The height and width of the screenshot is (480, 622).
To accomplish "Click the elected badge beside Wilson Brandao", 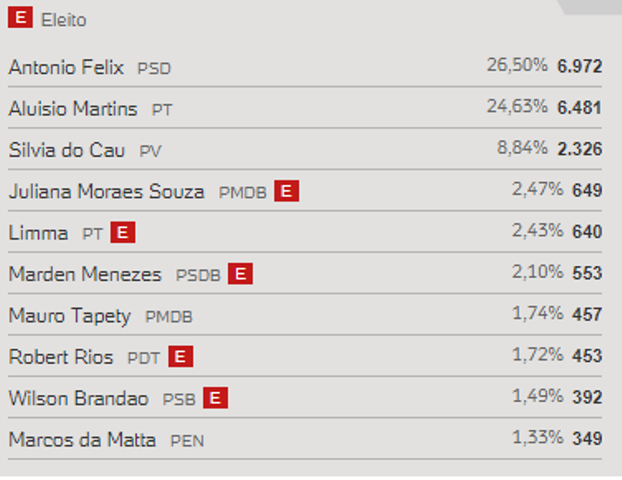I will 215,397.
